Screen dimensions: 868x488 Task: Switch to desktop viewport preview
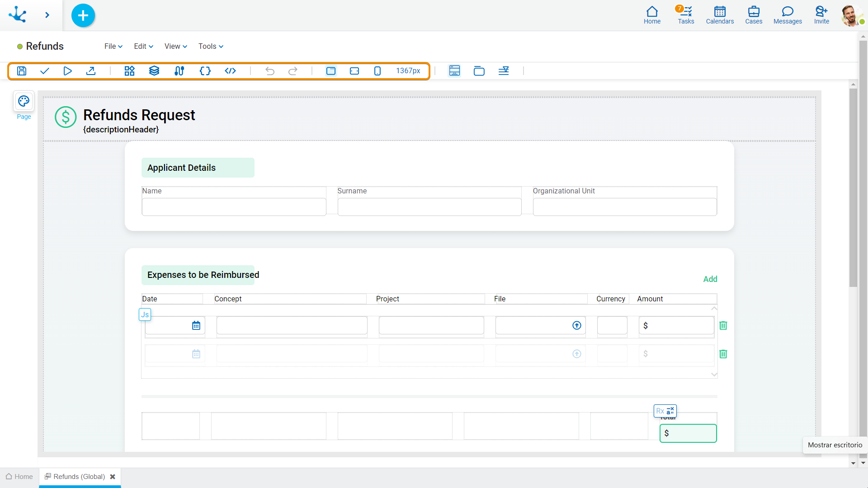(331, 71)
